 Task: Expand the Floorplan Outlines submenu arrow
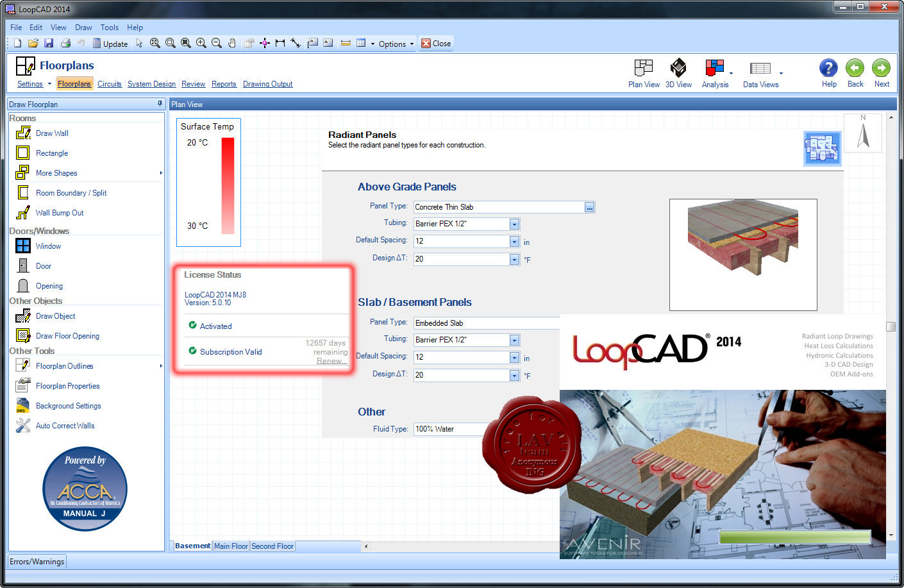pyautogui.click(x=161, y=366)
